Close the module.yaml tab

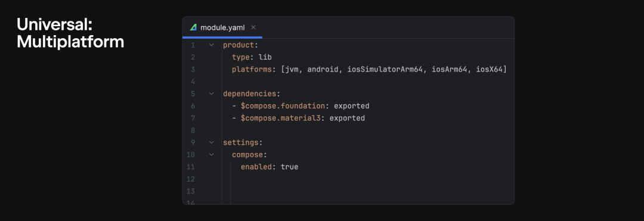tap(253, 27)
